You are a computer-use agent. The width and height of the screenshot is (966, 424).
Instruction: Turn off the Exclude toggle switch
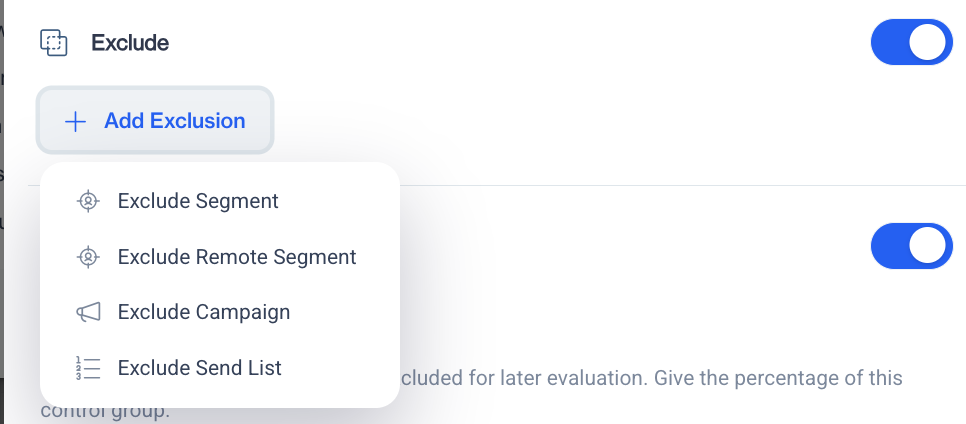[911, 43]
